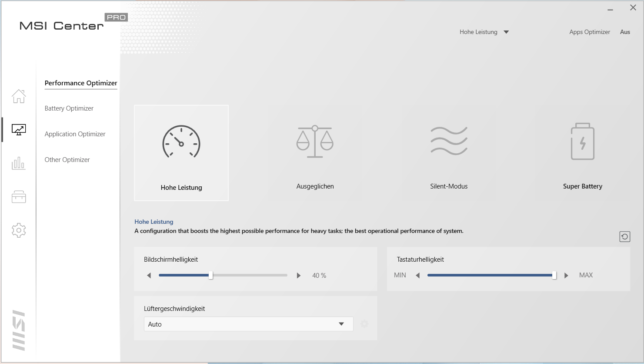Viewport: 644px width, 364px height.
Task: Switch to Application Optimizer tab
Action: click(75, 134)
